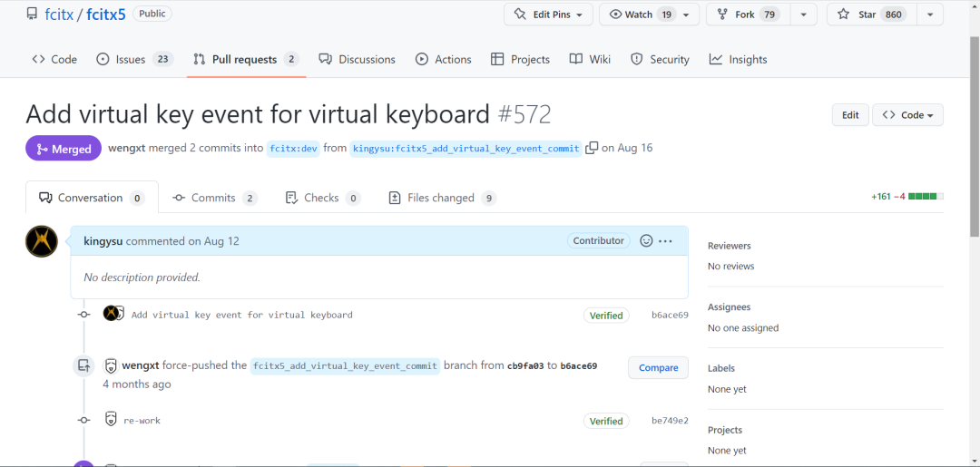The width and height of the screenshot is (980, 467).
Task: Open the old commit cb9fa03
Action: (525, 365)
